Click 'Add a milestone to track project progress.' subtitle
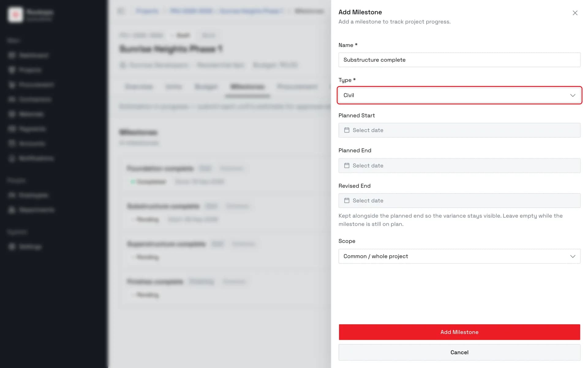The height and width of the screenshot is (368, 588). pos(394,22)
